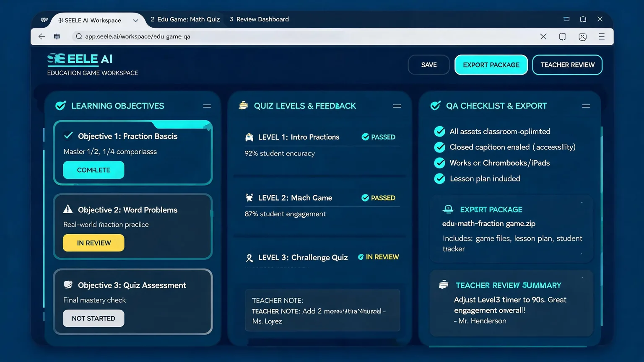Click 'Final mastery check' description

[94, 300]
